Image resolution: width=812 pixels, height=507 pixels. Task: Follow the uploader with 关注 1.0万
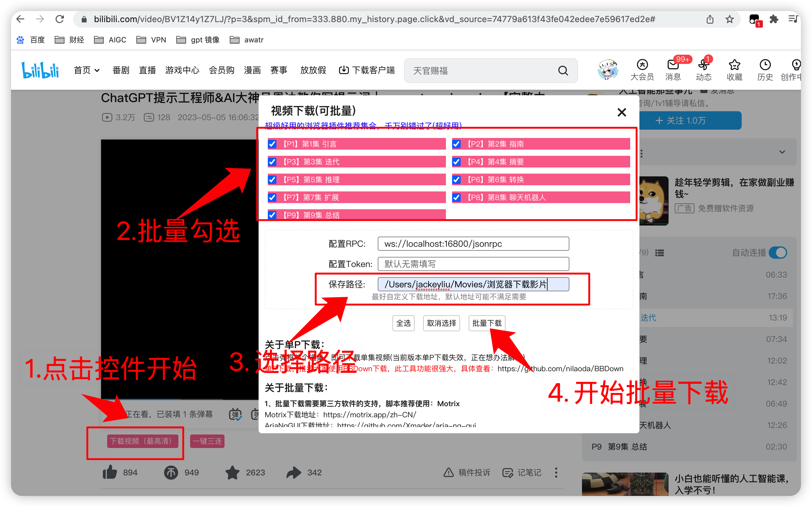pos(690,120)
